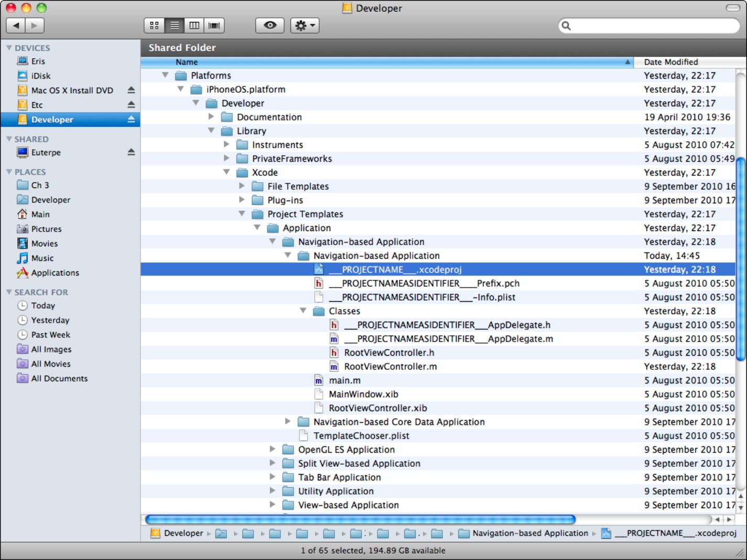
Task: Expand the OpenGL ES Application folder
Action: [273, 449]
